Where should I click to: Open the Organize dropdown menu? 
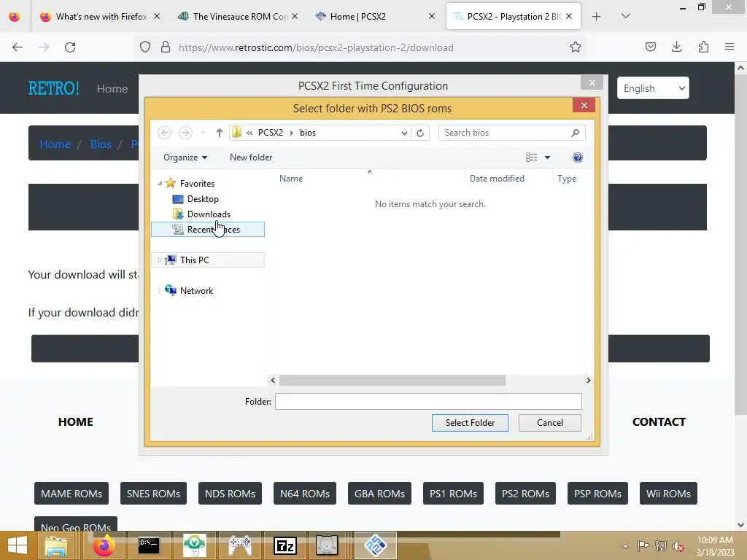click(185, 157)
